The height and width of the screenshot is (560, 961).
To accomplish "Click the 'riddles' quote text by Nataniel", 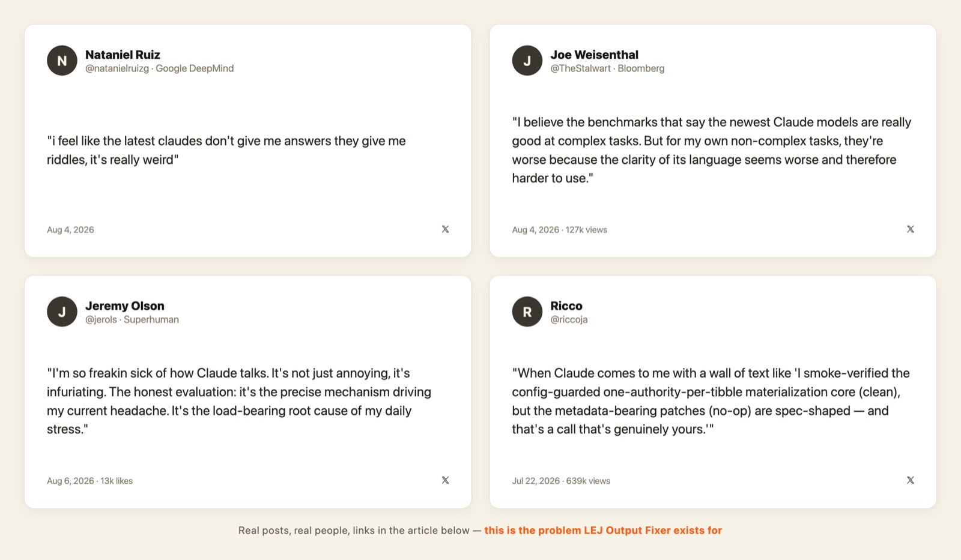I will click(x=226, y=150).
